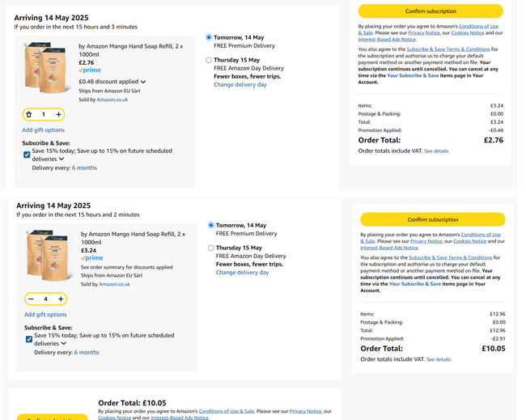
Task: Open the Amazon.co.uk seller link in the £10.05 order
Action: click(x=114, y=284)
